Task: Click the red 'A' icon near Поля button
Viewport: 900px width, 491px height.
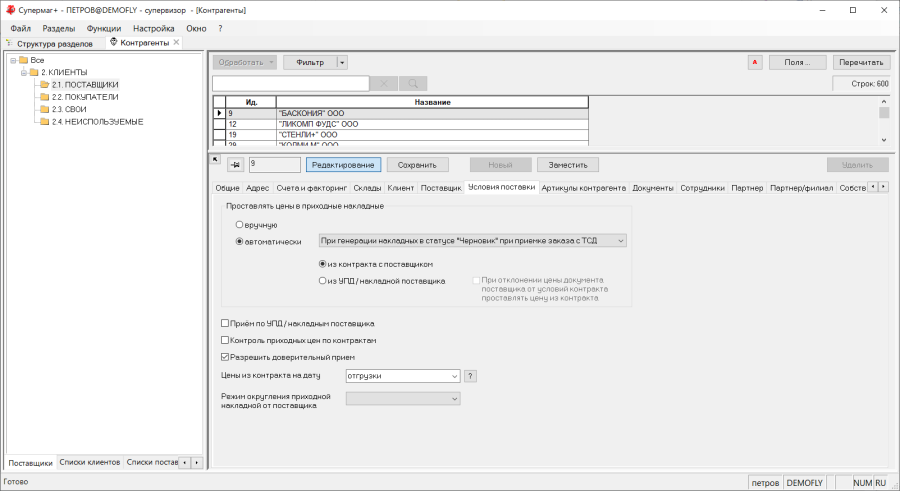Action: click(x=755, y=62)
